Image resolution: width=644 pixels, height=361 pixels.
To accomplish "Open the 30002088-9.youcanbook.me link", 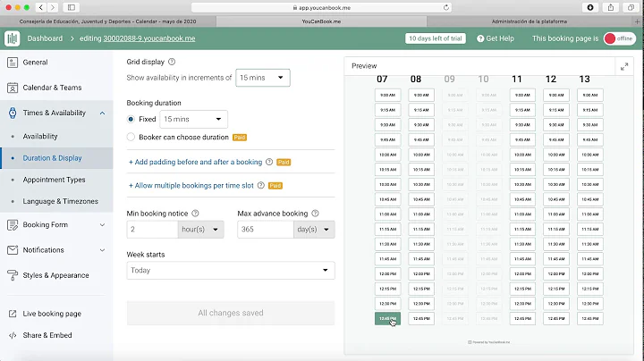I will [x=149, y=38].
